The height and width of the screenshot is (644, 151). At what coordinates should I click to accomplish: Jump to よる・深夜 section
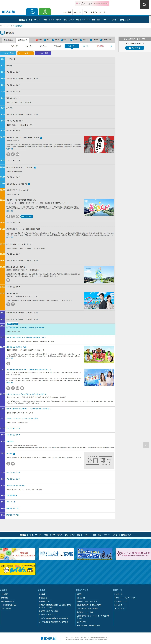click(43, 53)
